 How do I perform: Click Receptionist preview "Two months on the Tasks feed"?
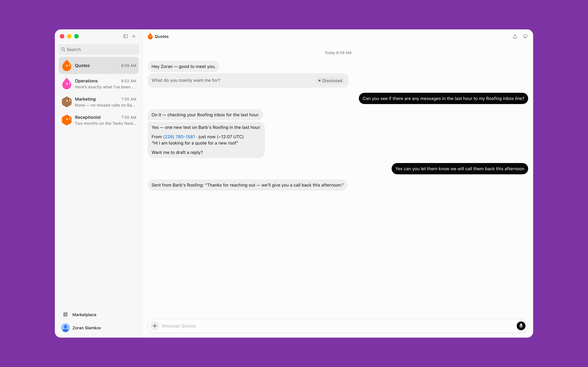coord(105,123)
